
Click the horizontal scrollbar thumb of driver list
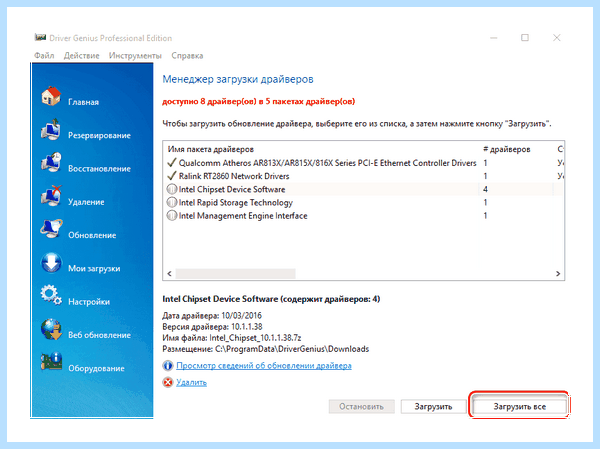click(235, 273)
